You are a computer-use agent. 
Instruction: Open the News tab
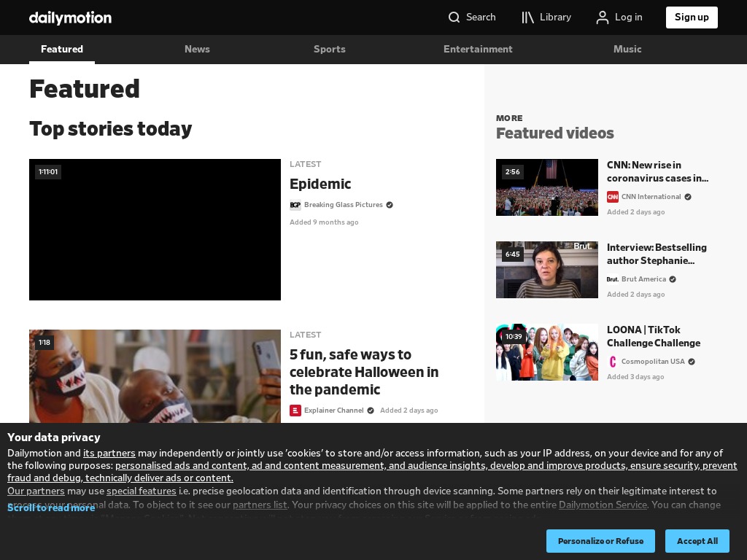click(197, 49)
